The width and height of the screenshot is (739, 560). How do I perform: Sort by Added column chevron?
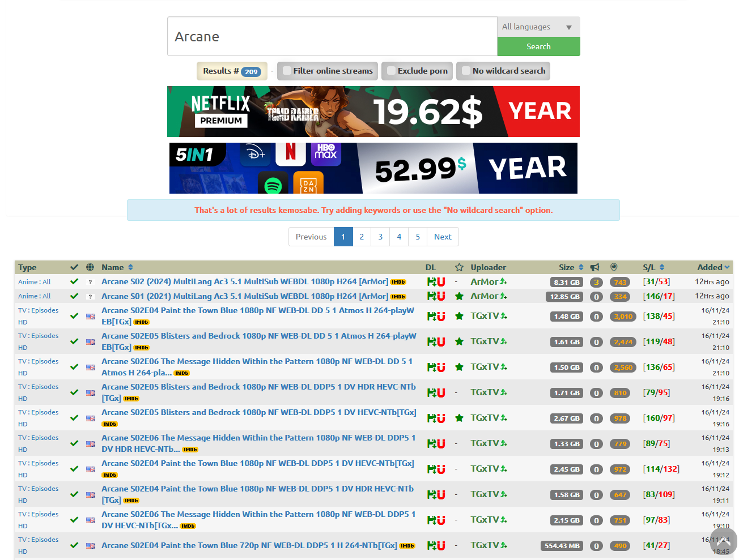tap(727, 267)
